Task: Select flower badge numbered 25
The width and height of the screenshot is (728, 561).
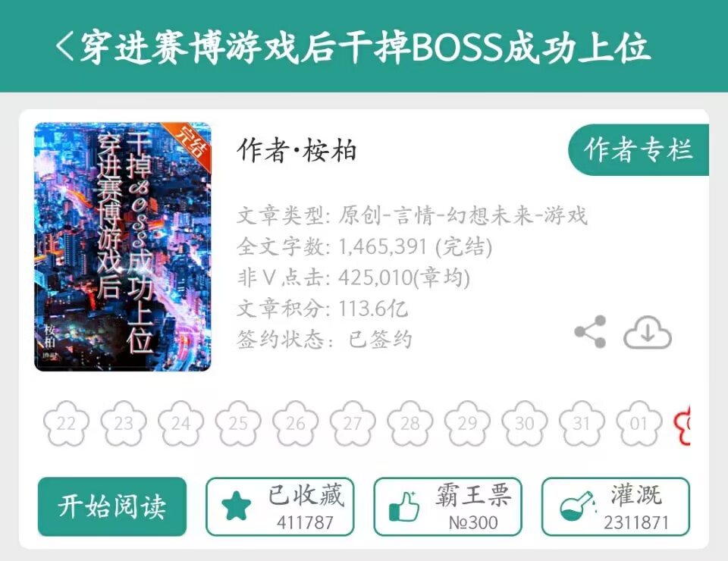Action: point(237,423)
